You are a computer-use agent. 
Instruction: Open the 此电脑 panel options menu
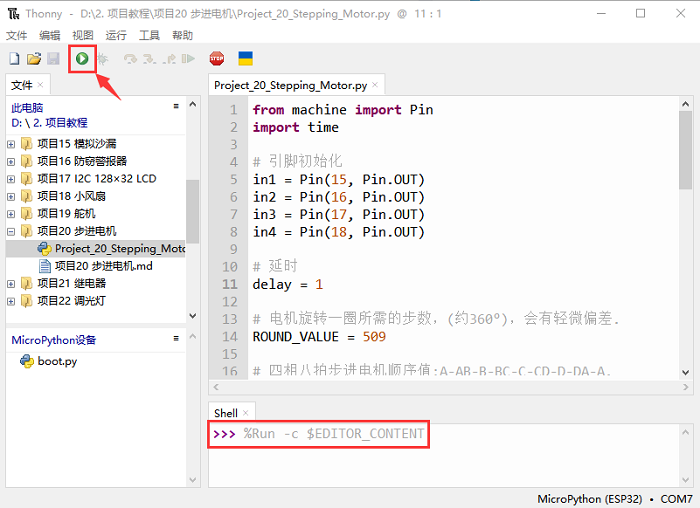pyautogui.click(x=176, y=106)
